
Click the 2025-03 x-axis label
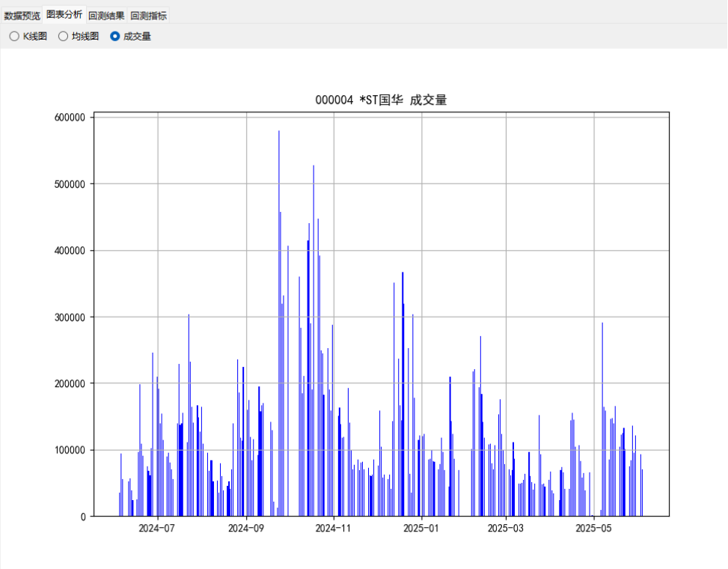pyautogui.click(x=506, y=528)
